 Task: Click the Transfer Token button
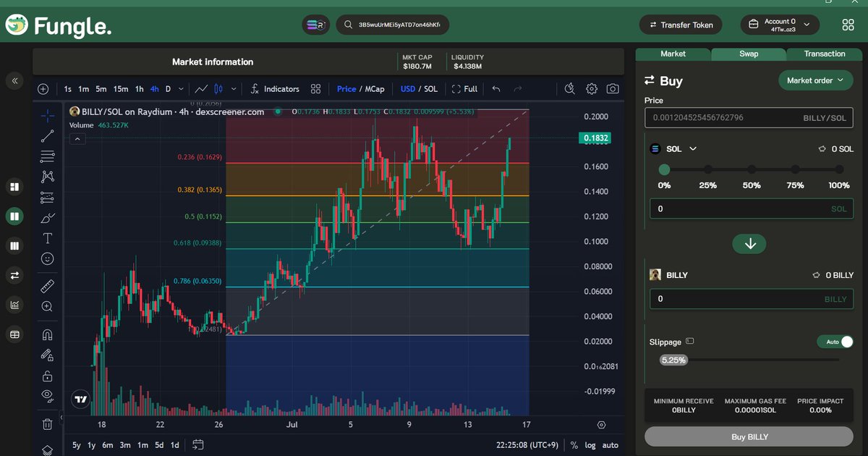click(679, 25)
